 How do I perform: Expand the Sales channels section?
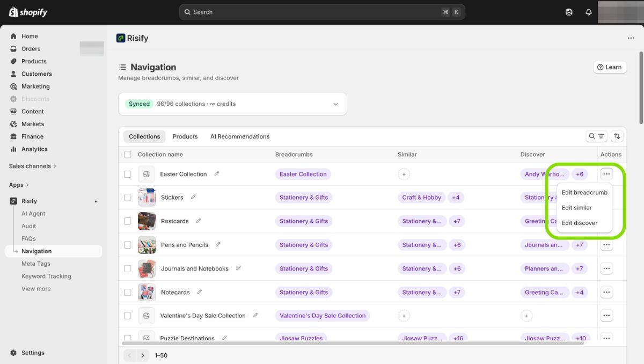point(33,166)
